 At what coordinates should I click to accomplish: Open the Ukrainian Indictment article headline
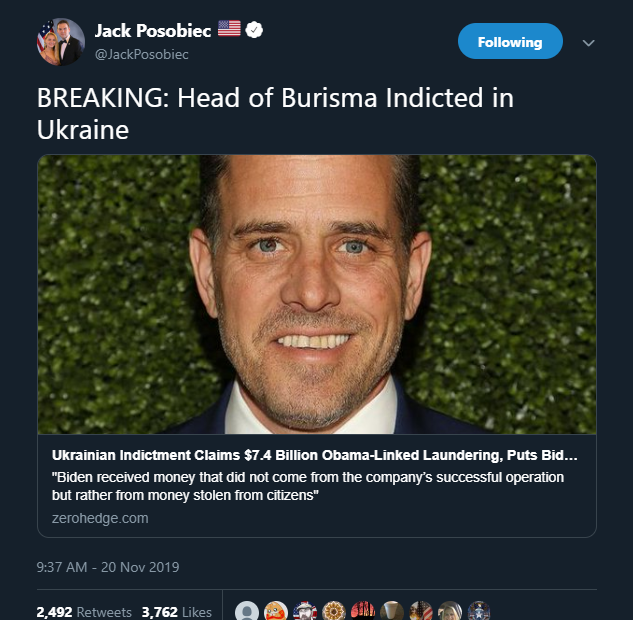315,455
